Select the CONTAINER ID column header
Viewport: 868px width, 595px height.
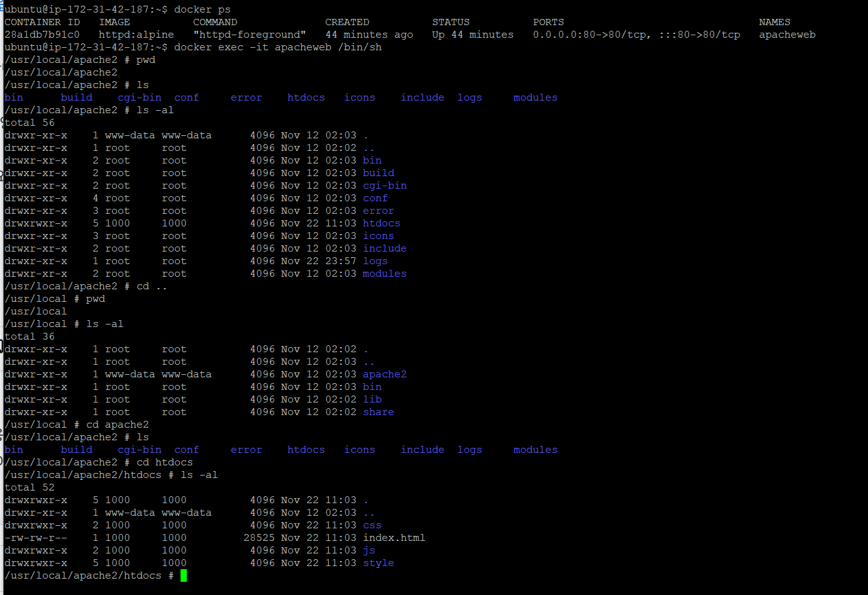[42, 22]
